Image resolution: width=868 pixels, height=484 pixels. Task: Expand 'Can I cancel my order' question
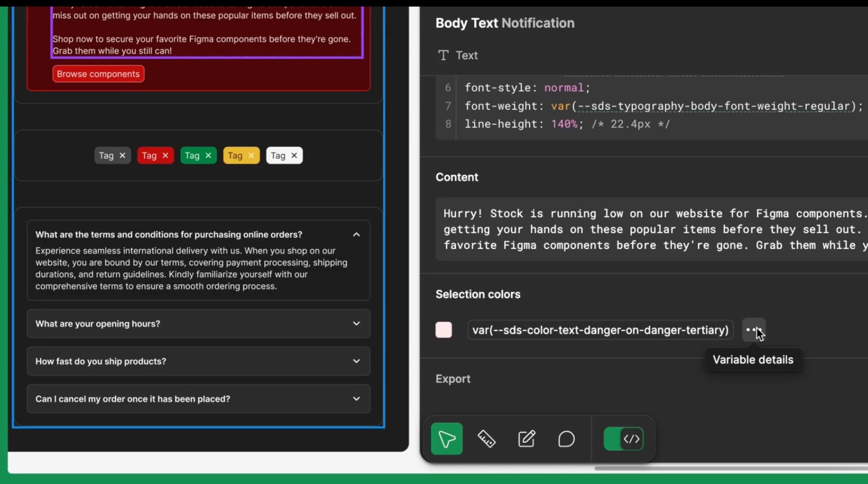click(198, 399)
